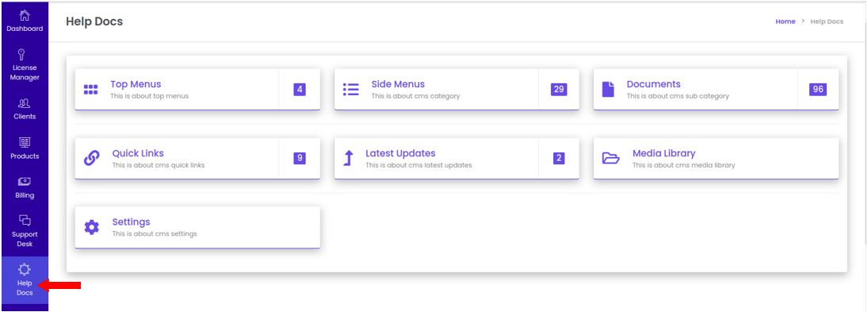The width and height of the screenshot is (868, 312).
Task: Click the Documents count badge 96
Action: coord(817,89)
